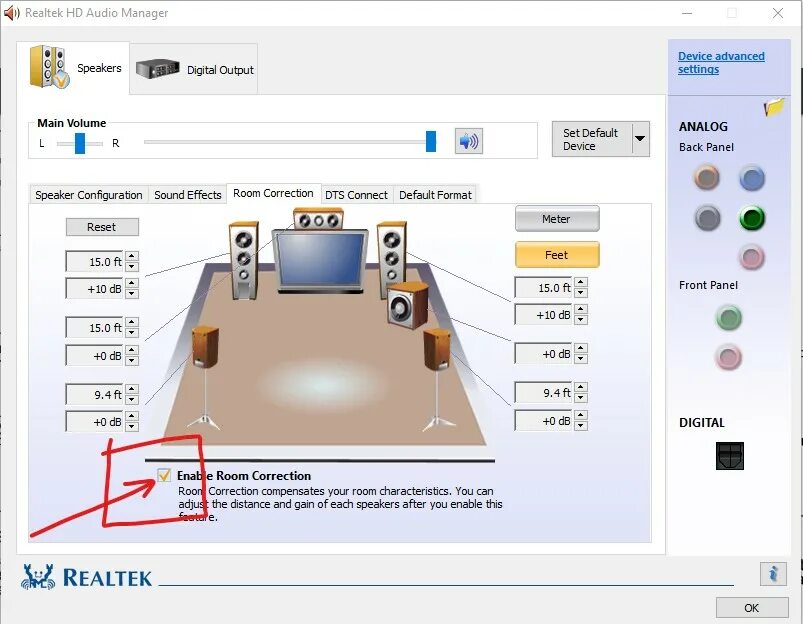Open Device advanced settings link
803x624 pixels.
pos(721,63)
